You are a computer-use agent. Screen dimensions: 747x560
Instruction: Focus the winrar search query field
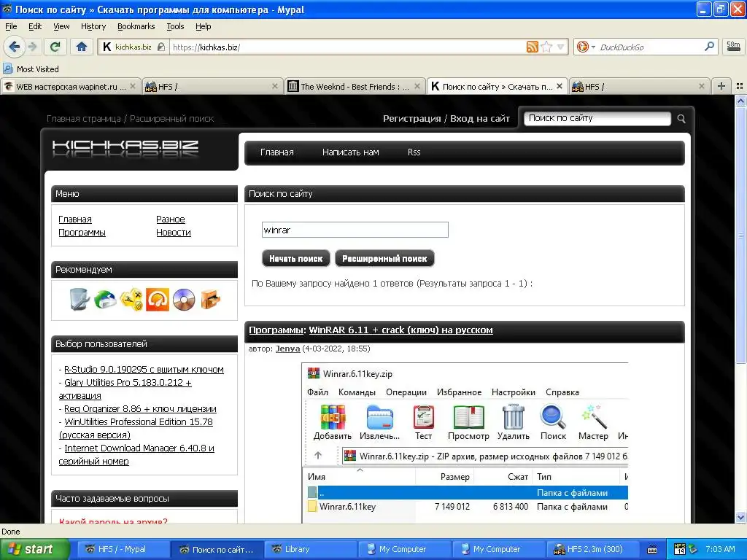click(355, 230)
